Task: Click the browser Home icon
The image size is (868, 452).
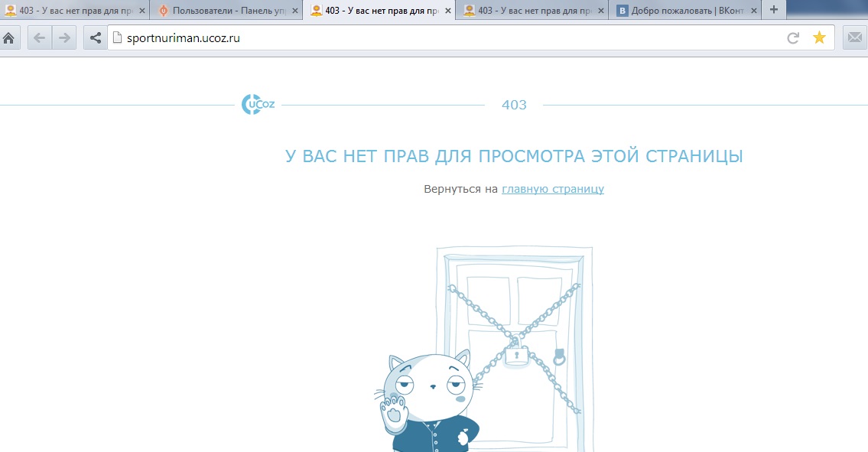Action: [9, 38]
